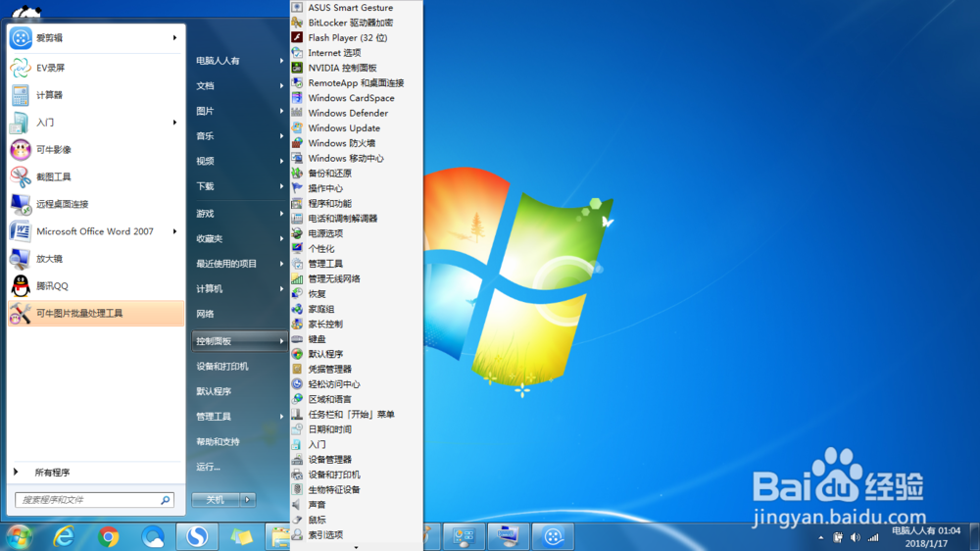Open 任务栏和「开始」菜单
The image size is (980, 551).
pos(357,414)
